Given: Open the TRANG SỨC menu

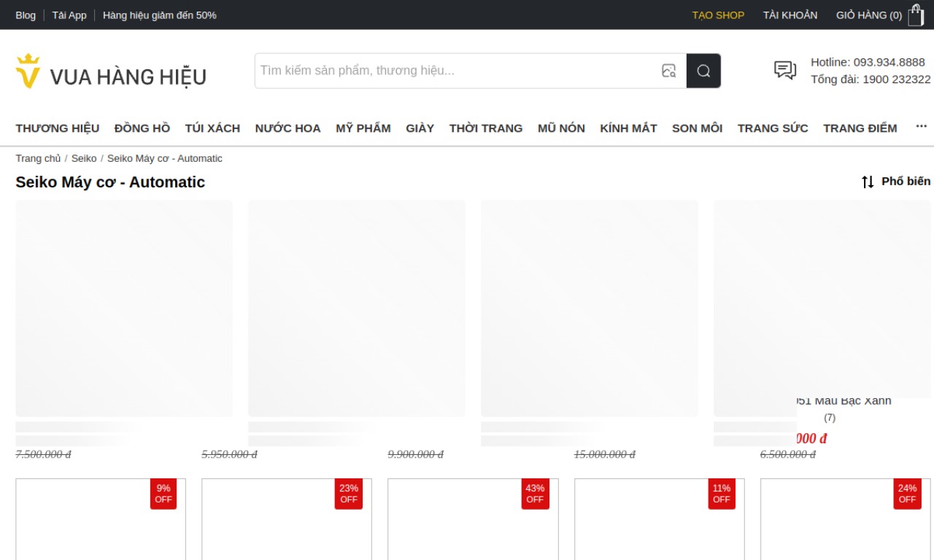Looking at the screenshot, I should [773, 128].
